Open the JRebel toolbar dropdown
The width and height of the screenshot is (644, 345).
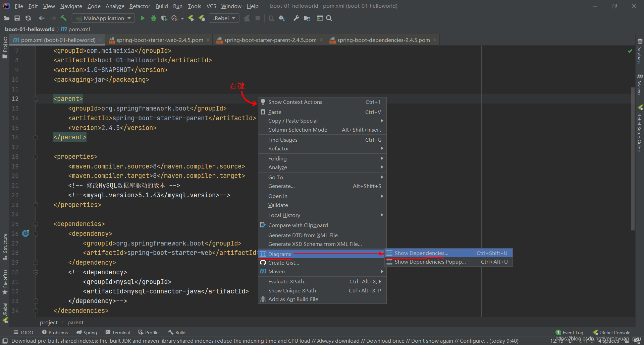tap(224, 18)
